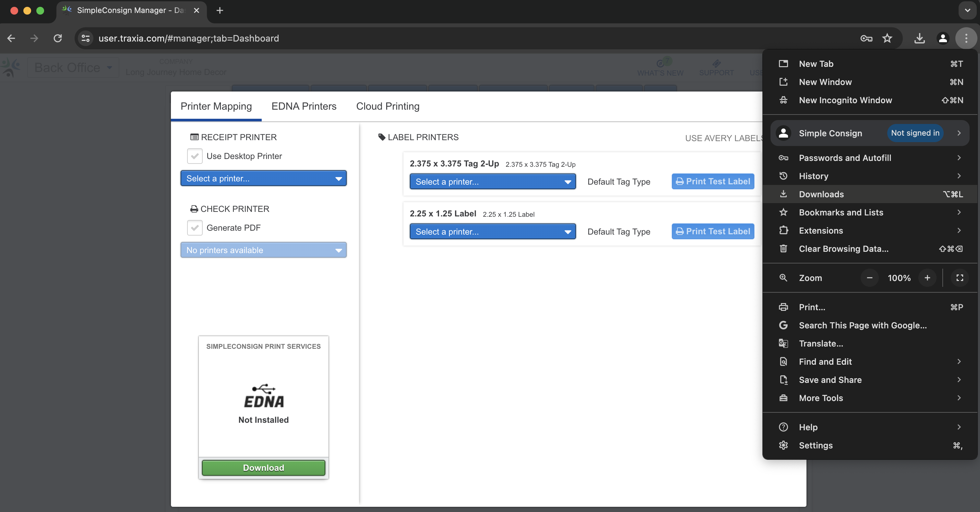Screen dimensions: 980x512
Task: Select Search This Page with Google
Action: (x=870, y=325)
